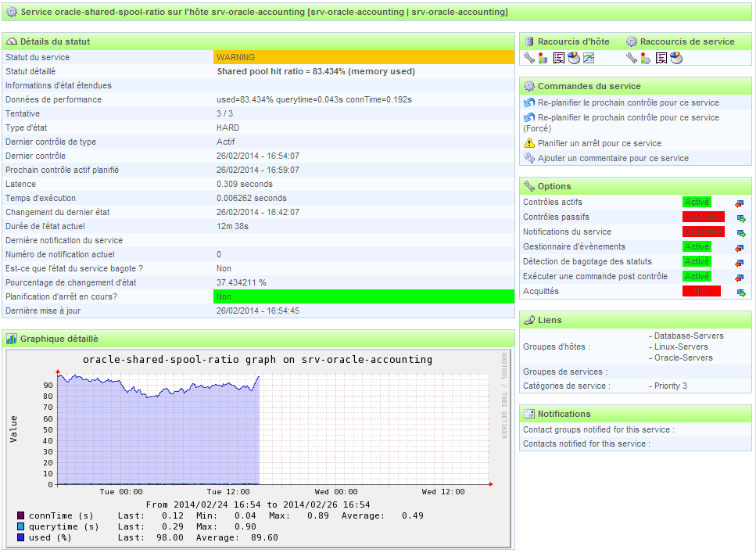The height and width of the screenshot is (553, 756).
Task: Click the green Planification d'arrêt Non cell
Action: click(x=364, y=296)
